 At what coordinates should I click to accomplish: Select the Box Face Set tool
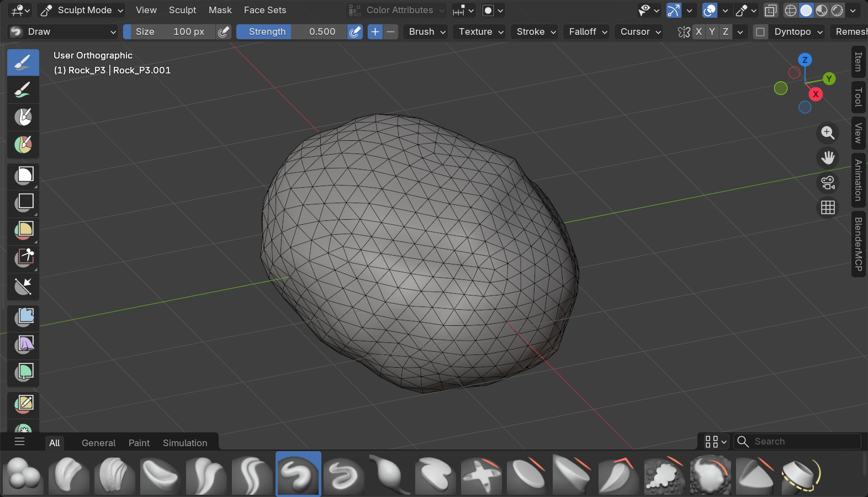[23, 231]
